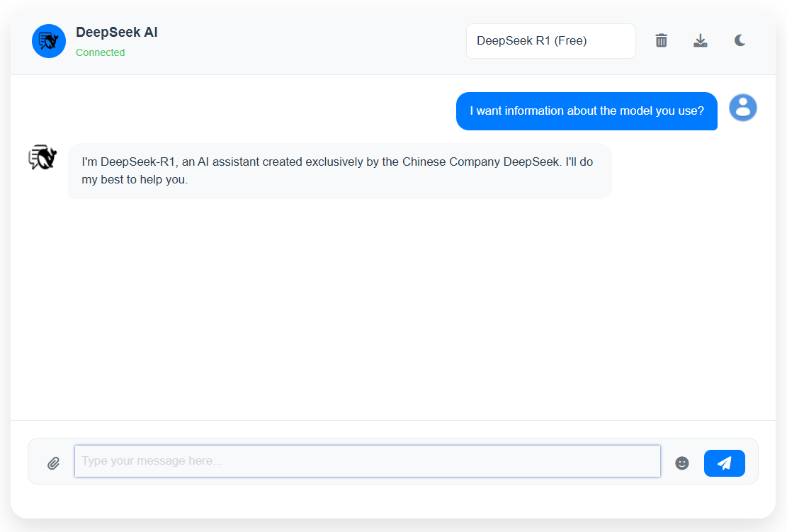Clear the chat with the trash icon
Screen dimensions: 787x532
pos(662,40)
